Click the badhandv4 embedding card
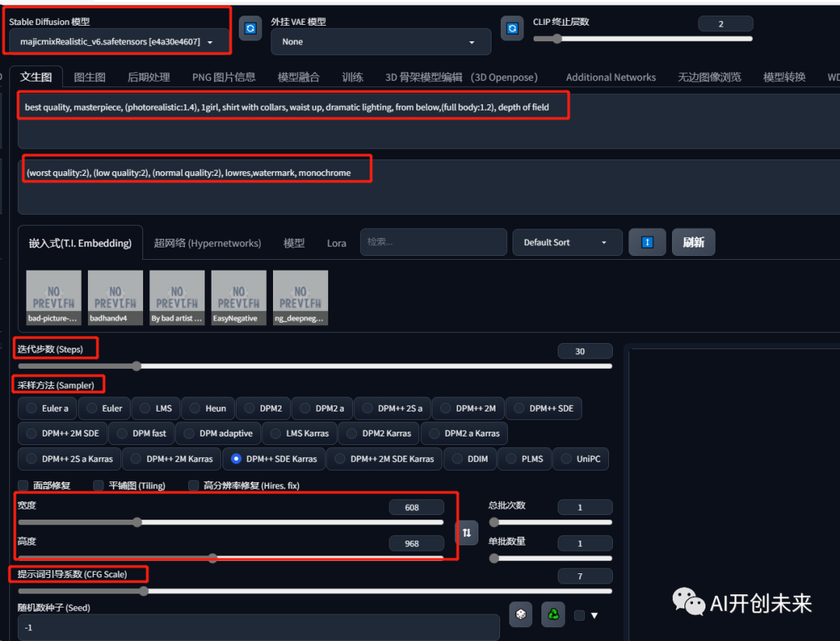The height and width of the screenshot is (641, 840). click(115, 297)
